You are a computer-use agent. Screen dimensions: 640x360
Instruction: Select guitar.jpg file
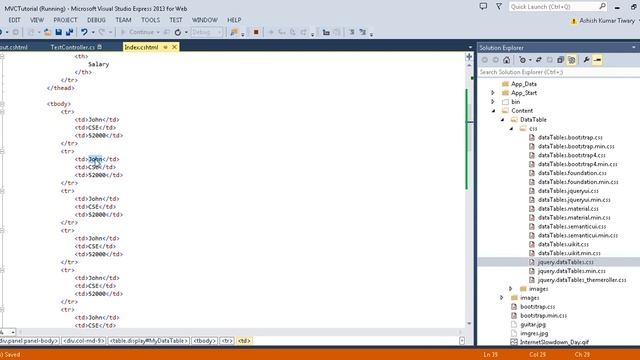click(x=533, y=324)
